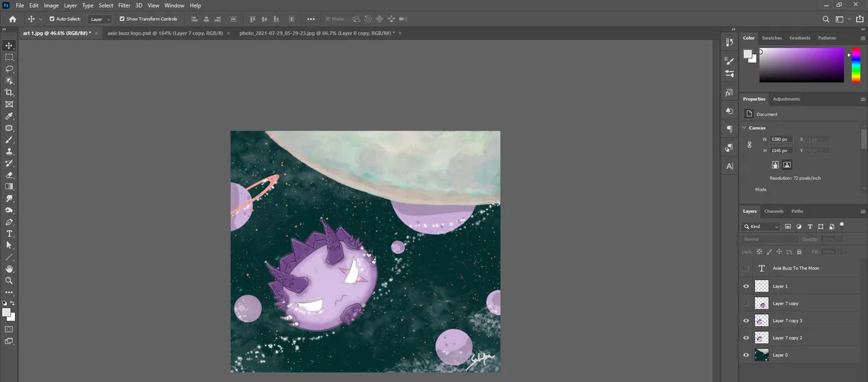Switch to the Channels tab
This screenshot has height=382, width=868.
click(774, 211)
